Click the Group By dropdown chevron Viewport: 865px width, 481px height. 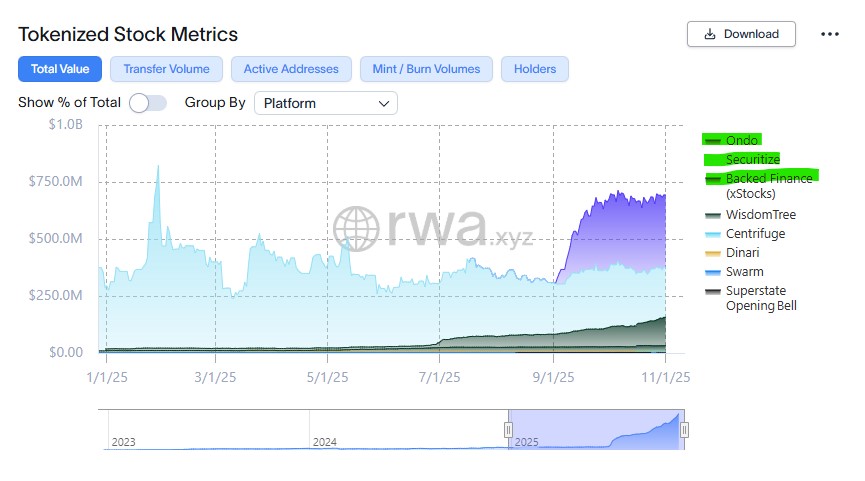tap(384, 103)
